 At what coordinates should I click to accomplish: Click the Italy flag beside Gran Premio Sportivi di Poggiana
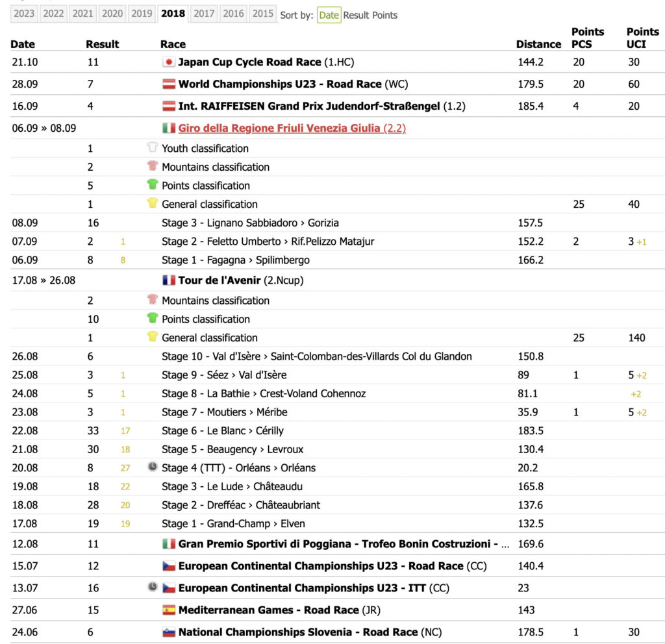(168, 544)
